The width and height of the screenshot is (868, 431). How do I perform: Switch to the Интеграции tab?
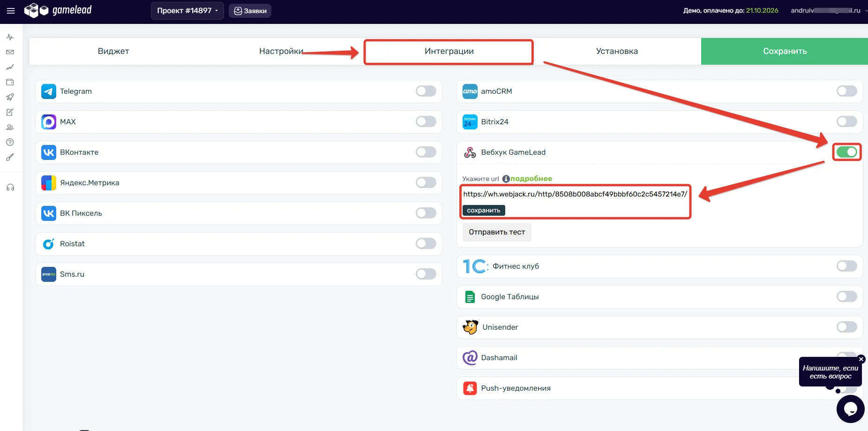pyautogui.click(x=449, y=51)
